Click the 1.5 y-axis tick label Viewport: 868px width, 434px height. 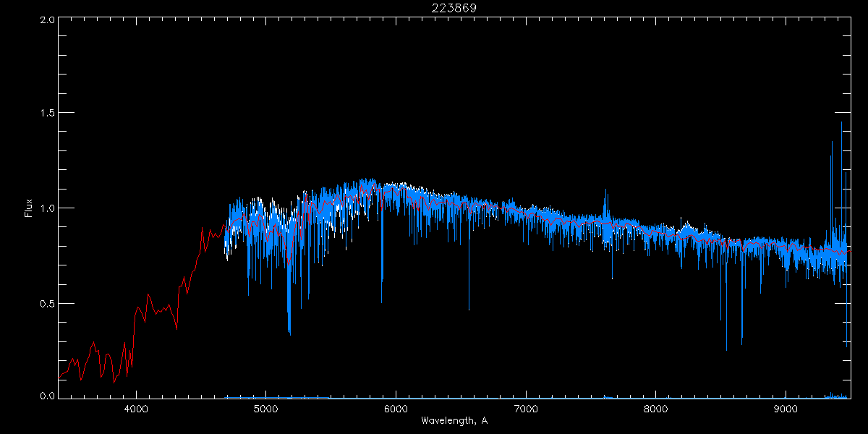tap(47, 114)
